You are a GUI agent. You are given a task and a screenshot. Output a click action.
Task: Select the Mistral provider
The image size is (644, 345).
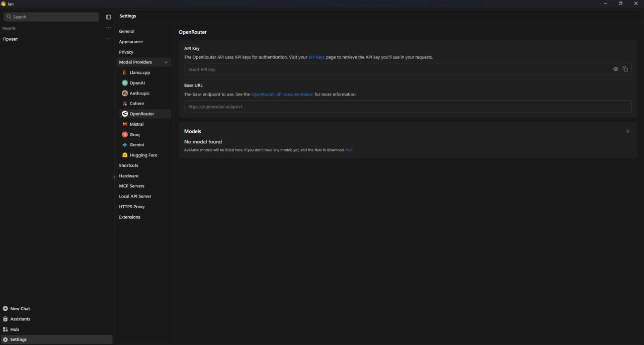click(x=136, y=124)
